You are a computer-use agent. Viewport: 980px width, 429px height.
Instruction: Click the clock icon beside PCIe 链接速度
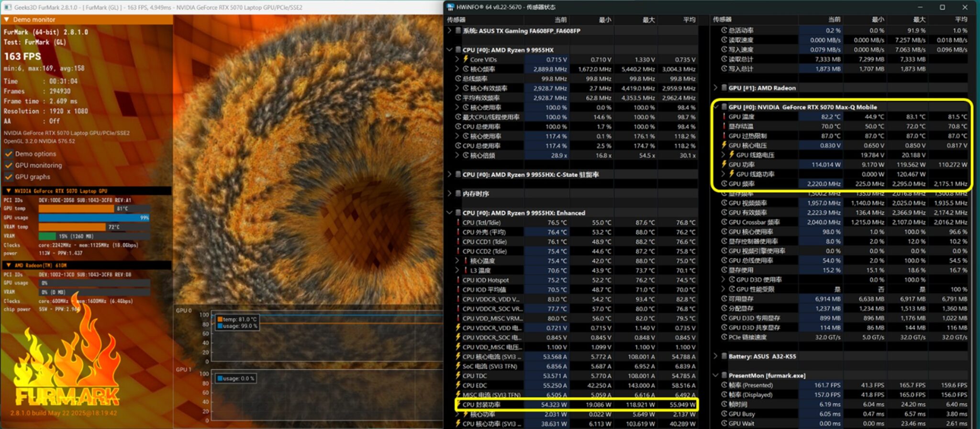point(724,337)
